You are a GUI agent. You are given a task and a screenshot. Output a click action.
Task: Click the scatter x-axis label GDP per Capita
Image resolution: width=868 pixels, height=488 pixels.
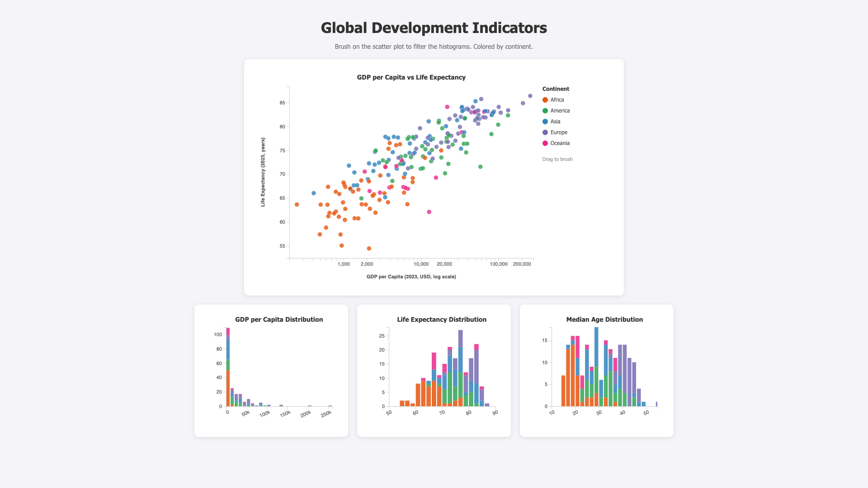point(411,277)
